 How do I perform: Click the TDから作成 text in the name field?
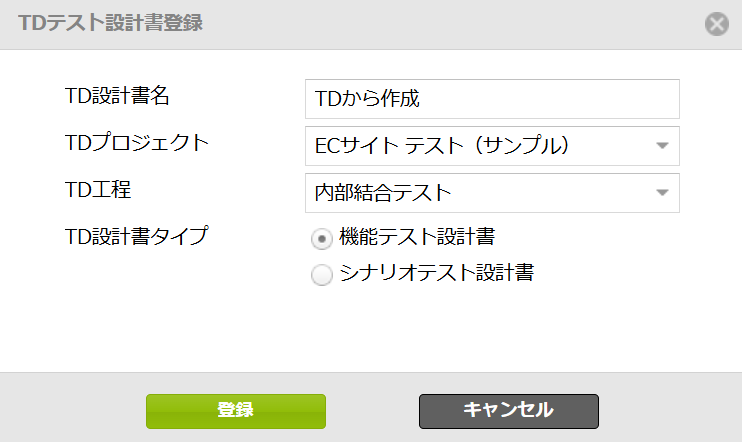(368, 99)
